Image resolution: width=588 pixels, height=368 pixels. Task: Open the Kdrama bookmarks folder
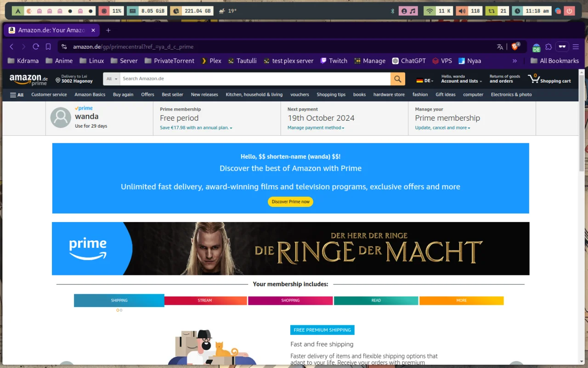click(23, 61)
